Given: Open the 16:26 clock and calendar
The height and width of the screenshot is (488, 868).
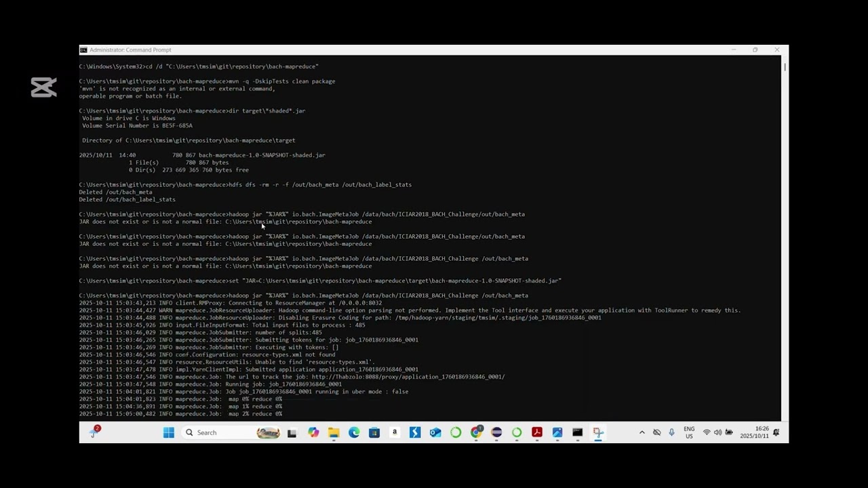Looking at the screenshot, I should (755, 432).
